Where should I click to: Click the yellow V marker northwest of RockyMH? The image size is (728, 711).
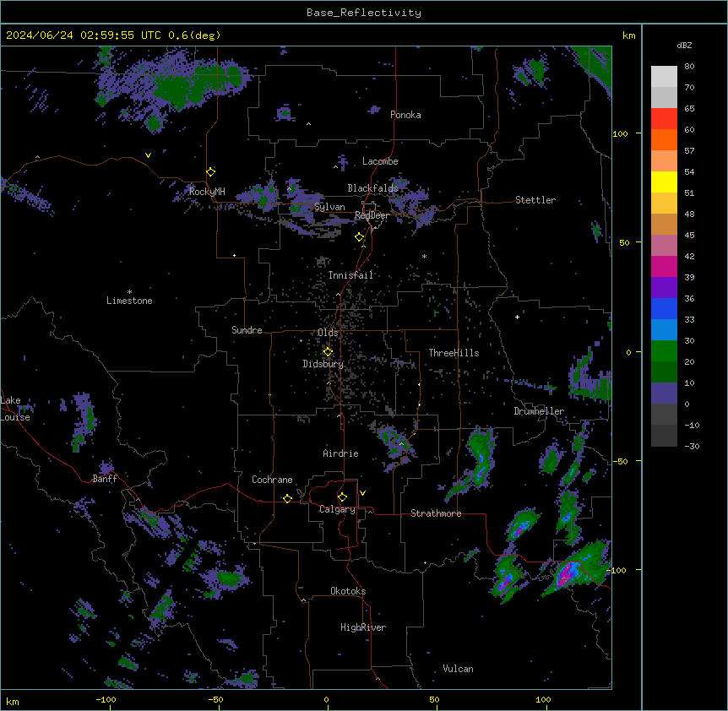[x=148, y=155]
